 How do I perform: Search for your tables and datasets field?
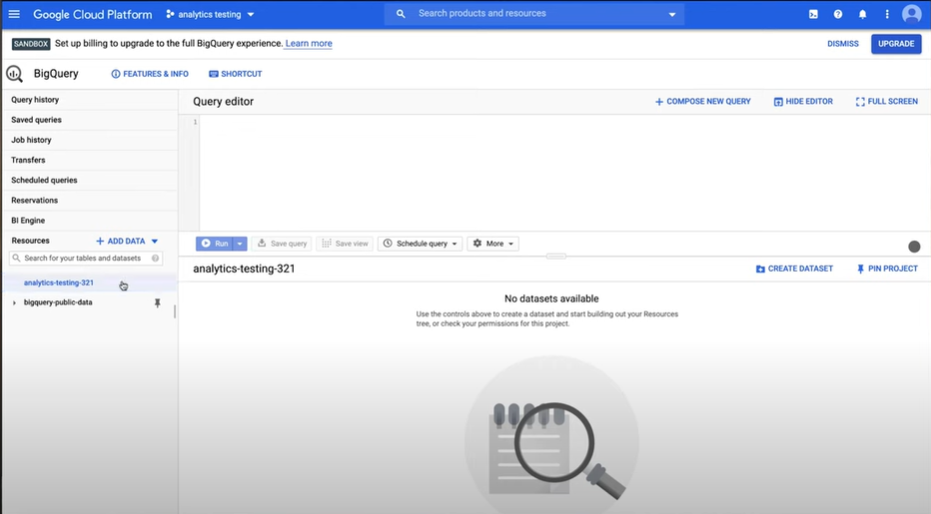coord(86,258)
